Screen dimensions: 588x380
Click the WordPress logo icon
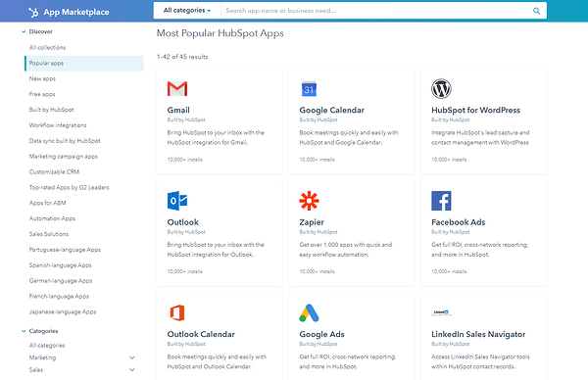(x=441, y=89)
